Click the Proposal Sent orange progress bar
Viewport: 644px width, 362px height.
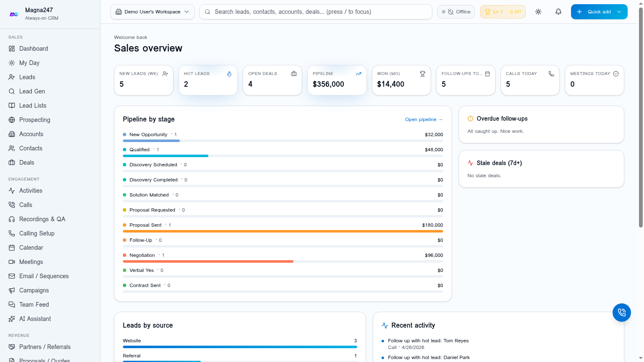click(x=283, y=231)
